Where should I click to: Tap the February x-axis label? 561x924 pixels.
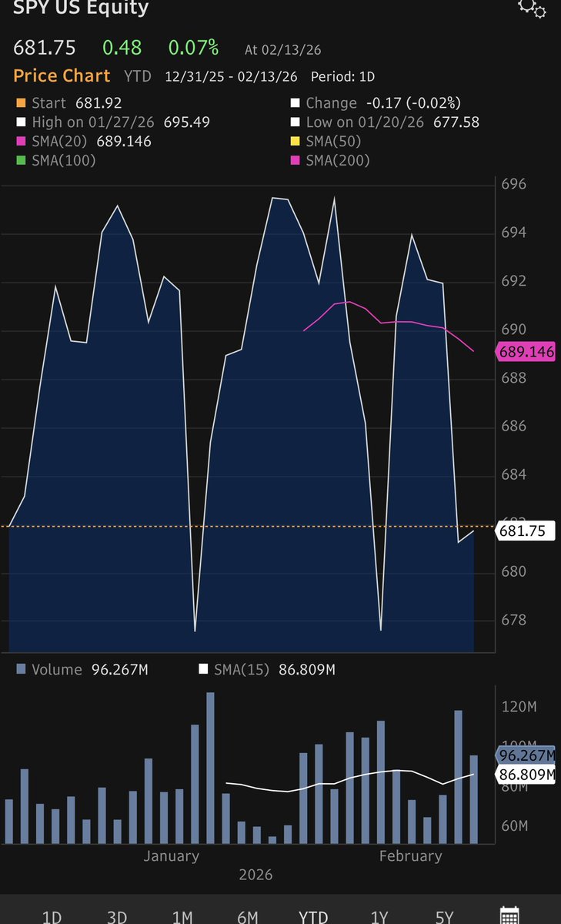tap(411, 856)
